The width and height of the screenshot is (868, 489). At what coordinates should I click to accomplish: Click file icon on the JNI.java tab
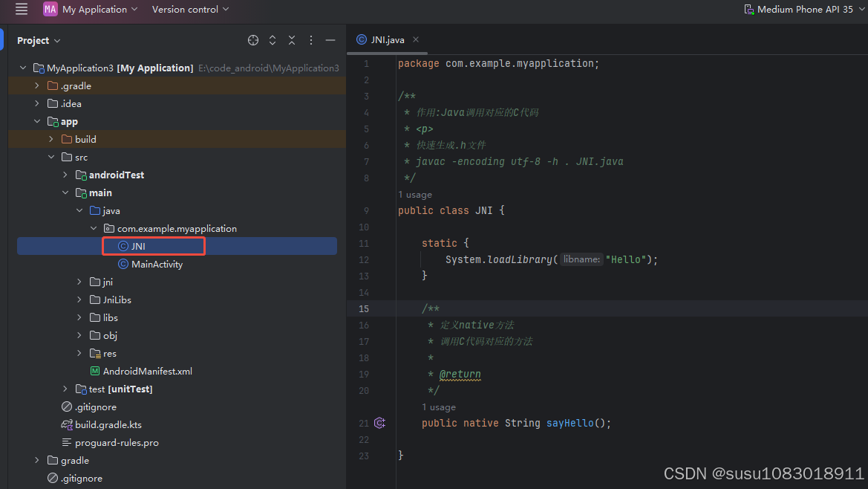pyautogui.click(x=362, y=39)
